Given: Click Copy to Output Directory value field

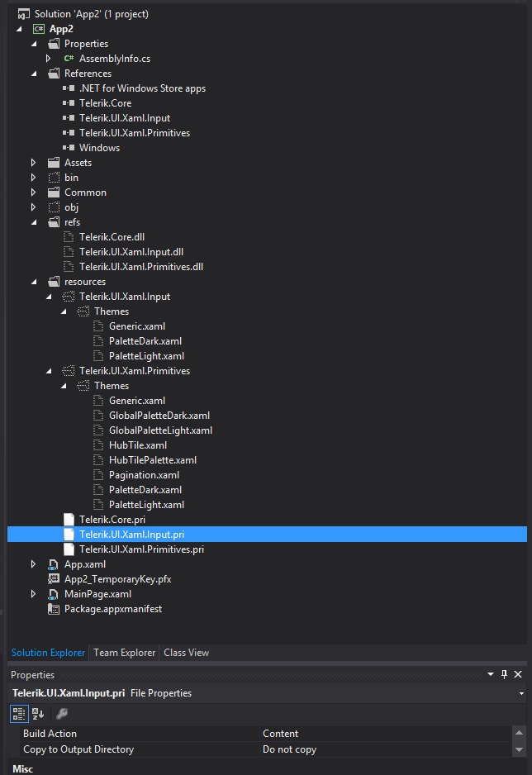Looking at the screenshot, I should point(386,749).
